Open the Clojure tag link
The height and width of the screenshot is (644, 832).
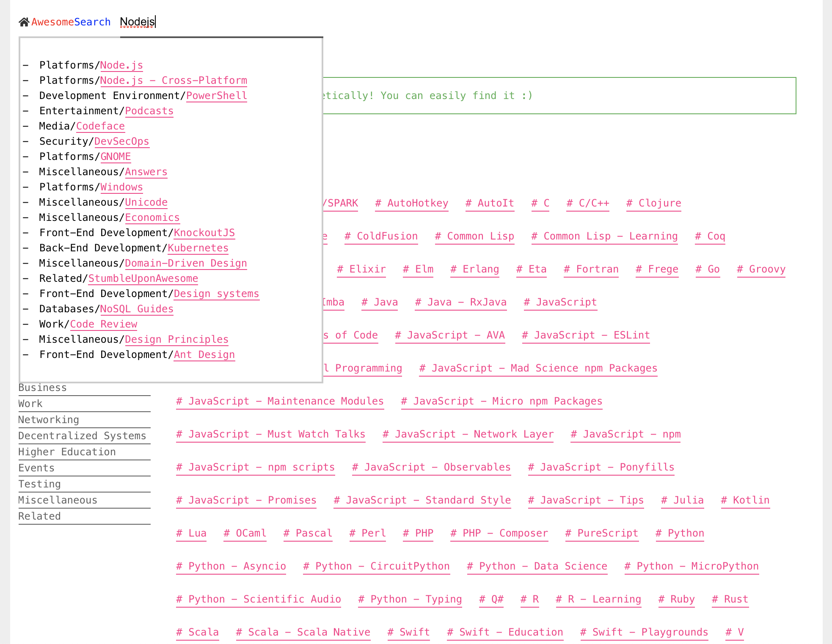click(653, 203)
